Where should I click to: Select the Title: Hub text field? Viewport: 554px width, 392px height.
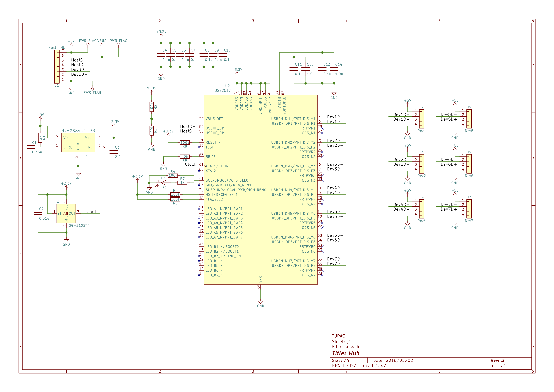click(x=346, y=353)
